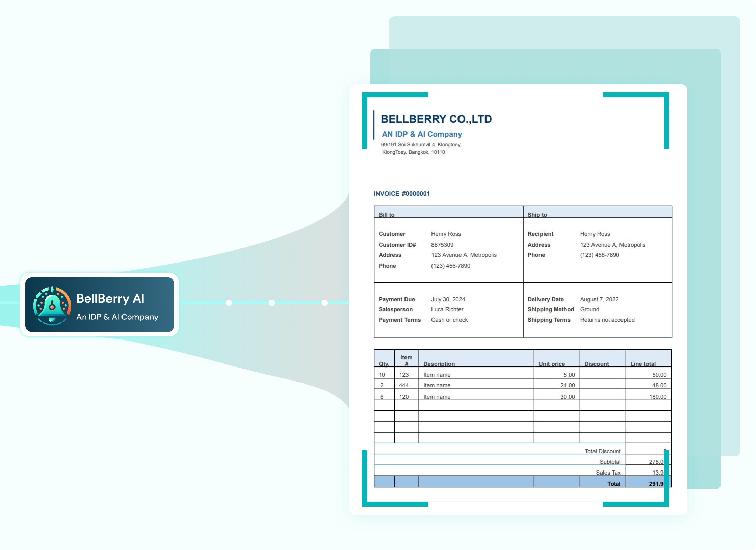Select the Bill to section header
756x550 pixels.
[386, 214]
